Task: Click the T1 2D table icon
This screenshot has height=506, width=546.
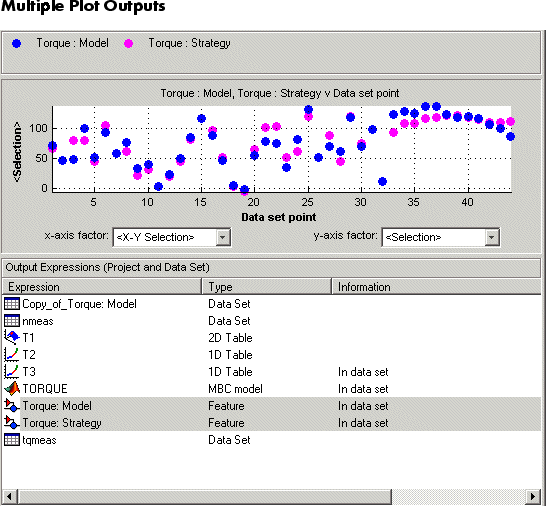Action: [x=12, y=337]
